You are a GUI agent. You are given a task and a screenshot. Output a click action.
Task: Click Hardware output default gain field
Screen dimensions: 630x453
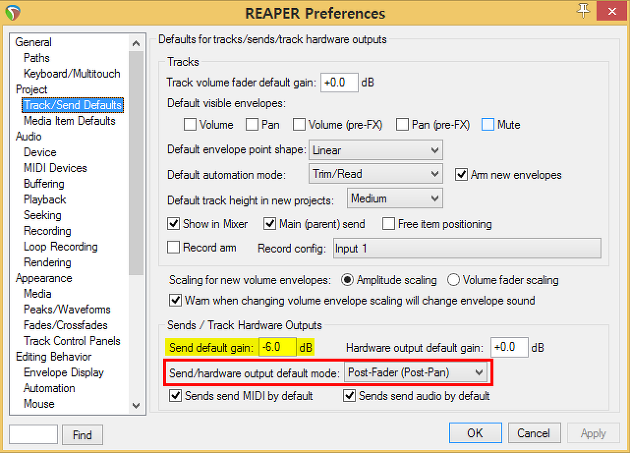click(509, 347)
